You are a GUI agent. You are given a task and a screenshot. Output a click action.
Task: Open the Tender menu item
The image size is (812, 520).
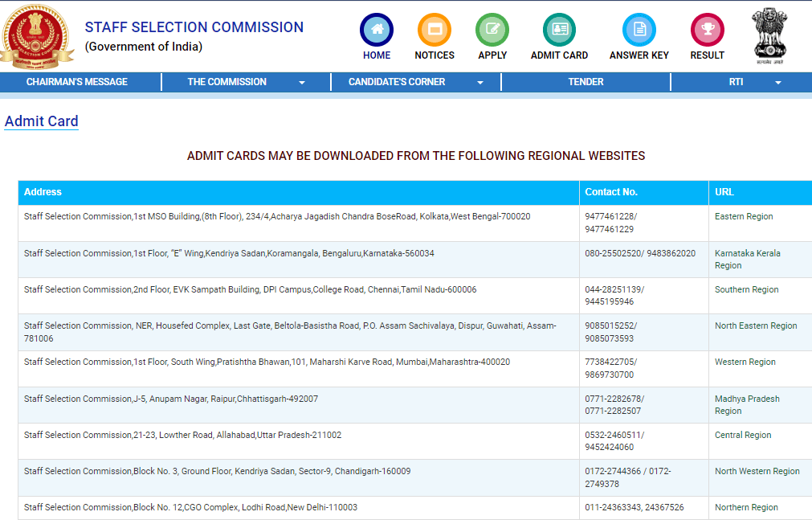pos(586,82)
